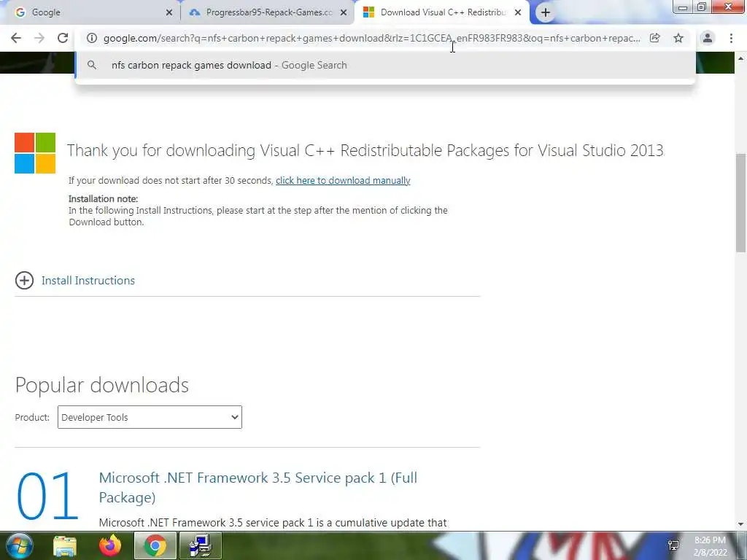Click the address bar URL text
Image resolution: width=747 pixels, height=560 pixels.
(x=371, y=38)
